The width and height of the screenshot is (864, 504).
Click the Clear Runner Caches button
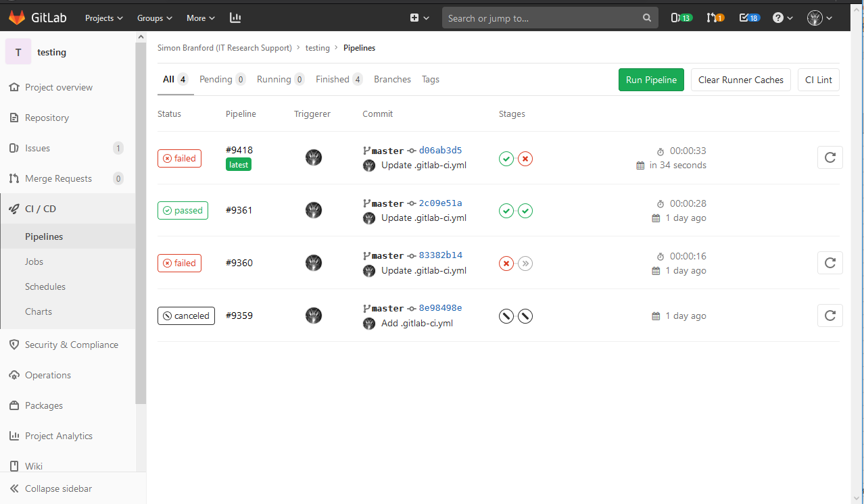(740, 80)
